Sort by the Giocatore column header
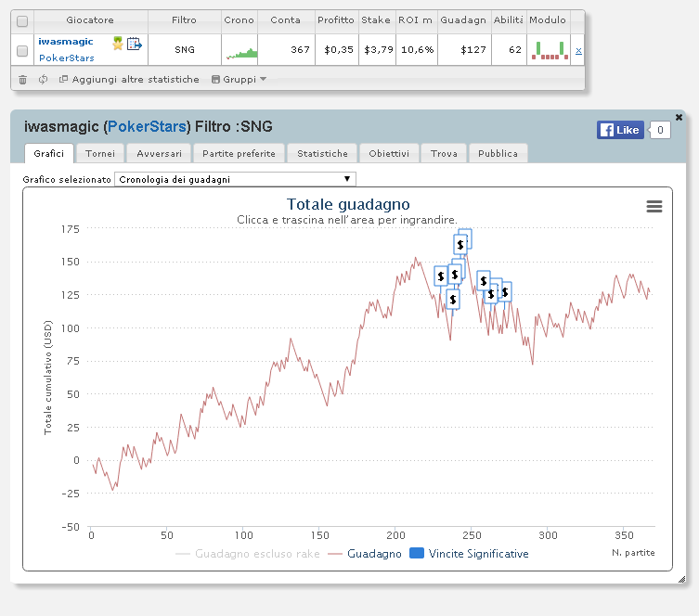Image resolution: width=699 pixels, height=616 pixels. (x=90, y=20)
